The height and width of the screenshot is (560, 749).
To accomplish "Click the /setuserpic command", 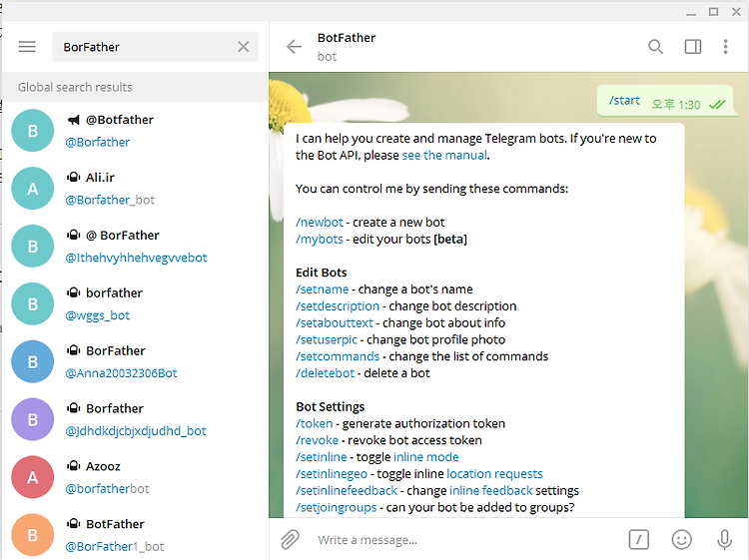I will pyautogui.click(x=327, y=339).
